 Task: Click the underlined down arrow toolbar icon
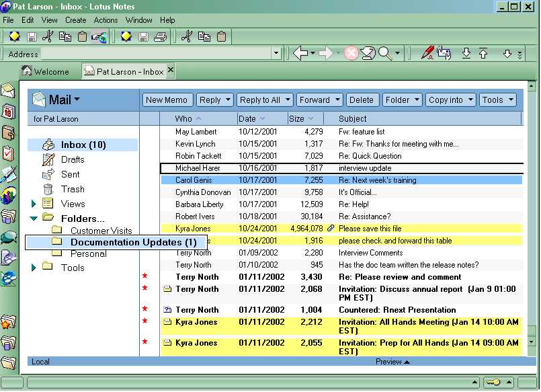click(466, 53)
